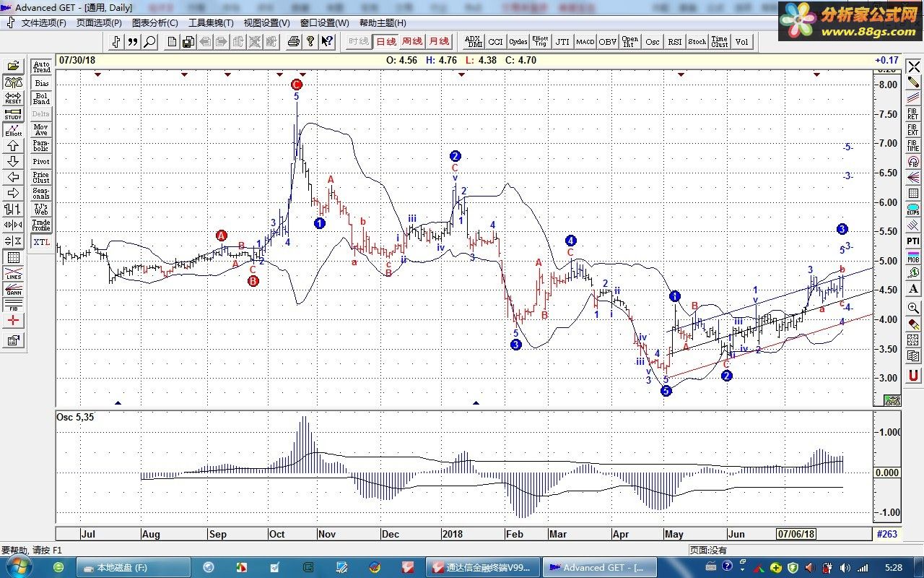Toggle the Bias study button
Viewport: 924px width, 578px height.
click(41, 83)
